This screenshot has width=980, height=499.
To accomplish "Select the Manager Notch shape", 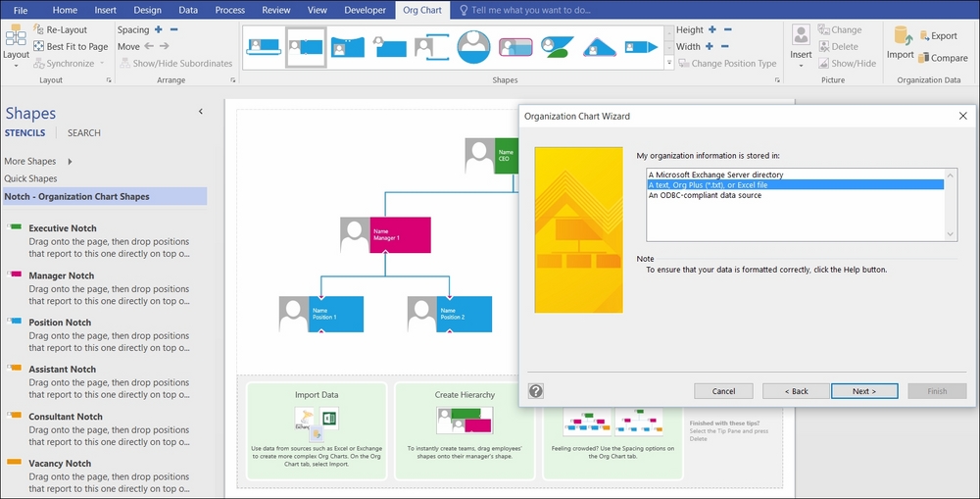I will point(99,287).
